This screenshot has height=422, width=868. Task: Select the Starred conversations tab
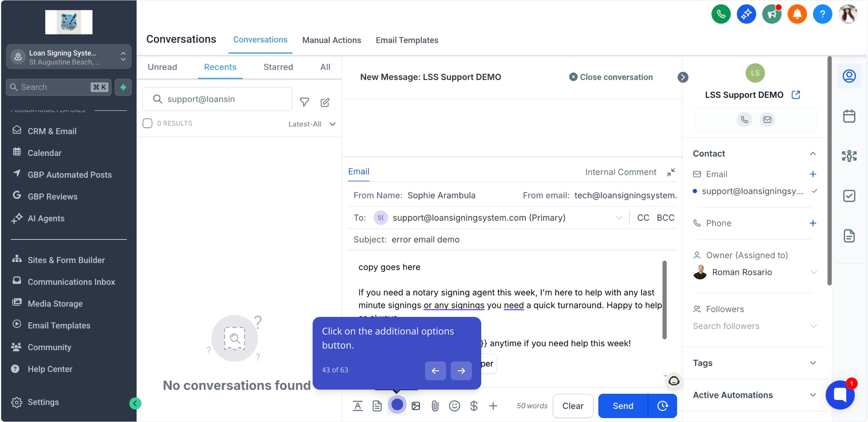278,67
